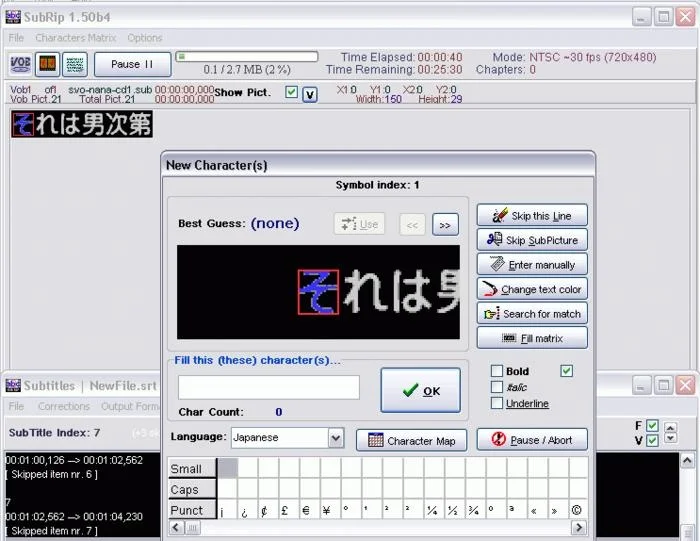The height and width of the screenshot is (541, 700).
Task: Click Skip this Line
Action: tap(532, 216)
